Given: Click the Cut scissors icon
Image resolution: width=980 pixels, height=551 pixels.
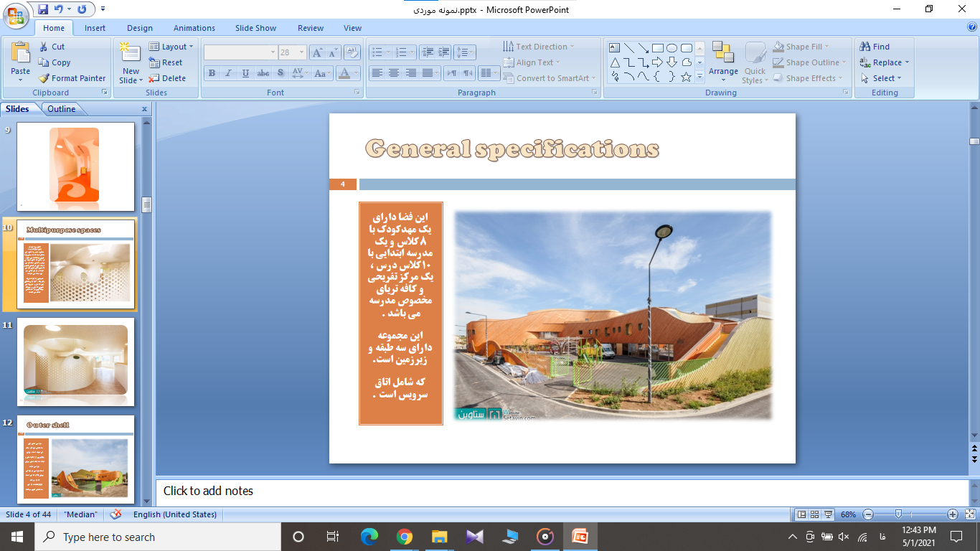Looking at the screenshot, I should (x=44, y=47).
